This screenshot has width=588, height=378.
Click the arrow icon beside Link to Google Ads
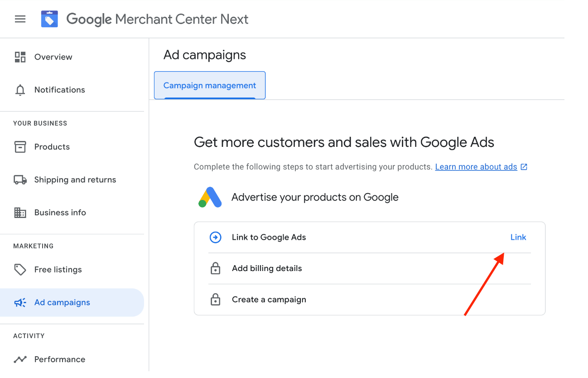point(216,237)
